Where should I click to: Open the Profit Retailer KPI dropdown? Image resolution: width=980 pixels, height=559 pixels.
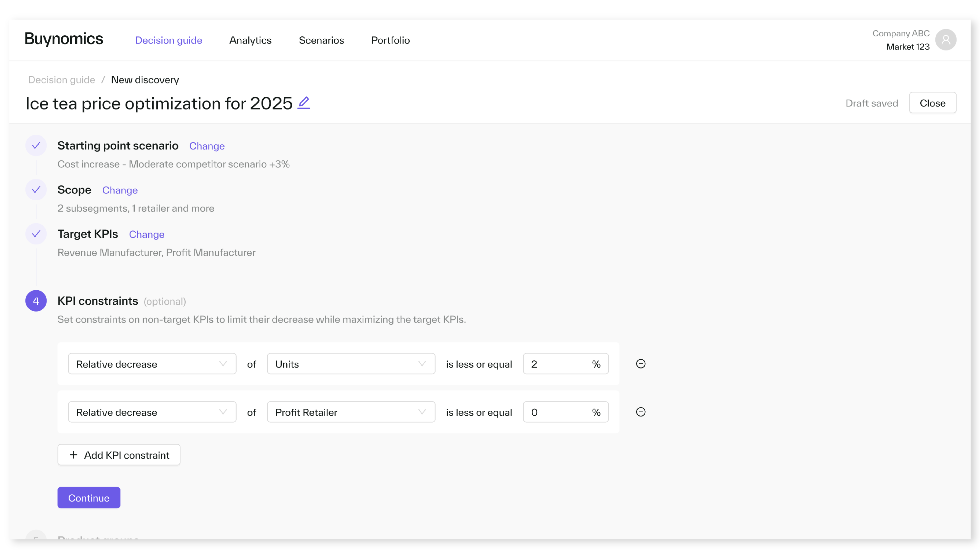pyautogui.click(x=351, y=412)
